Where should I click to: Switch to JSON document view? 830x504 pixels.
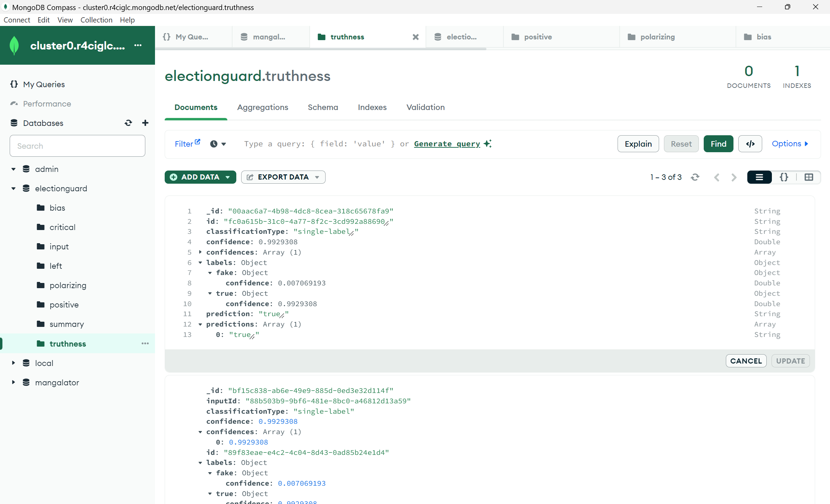784,177
